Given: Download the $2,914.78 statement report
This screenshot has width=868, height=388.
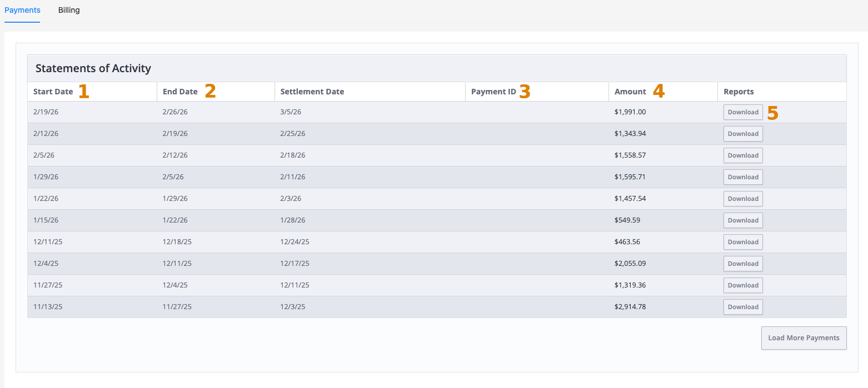Looking at the screenshot, I should [x=743, y=307].
